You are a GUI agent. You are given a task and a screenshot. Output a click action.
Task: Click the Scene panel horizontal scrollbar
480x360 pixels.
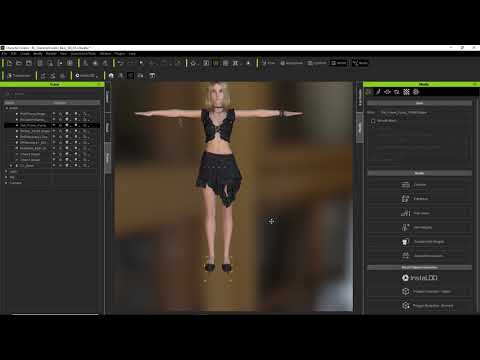pos(55,314)
